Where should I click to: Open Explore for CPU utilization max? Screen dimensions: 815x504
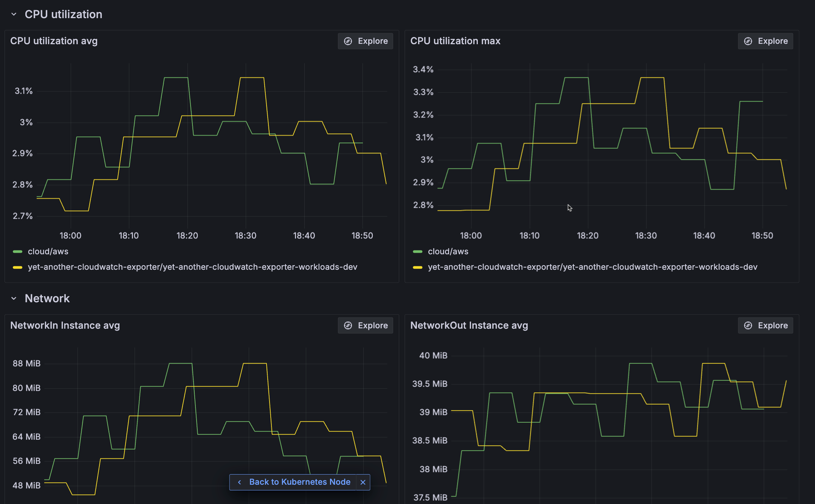765,41
